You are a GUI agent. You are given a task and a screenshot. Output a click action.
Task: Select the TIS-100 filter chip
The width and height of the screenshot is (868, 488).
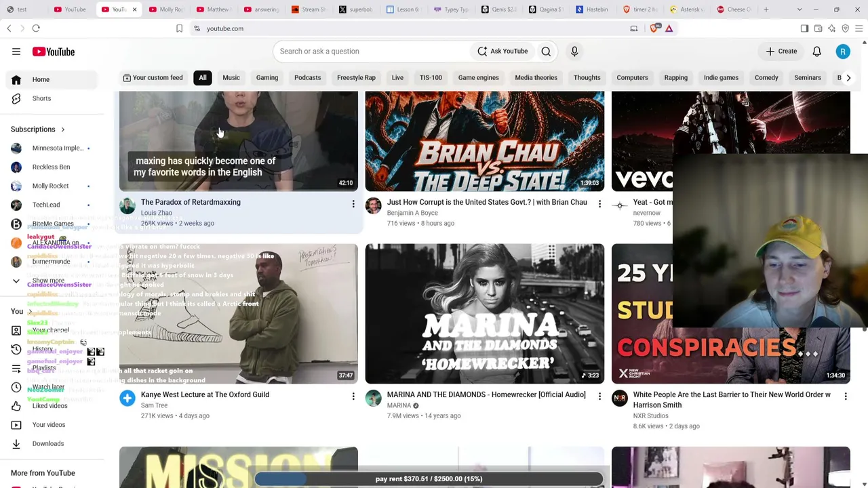point(431,78)
